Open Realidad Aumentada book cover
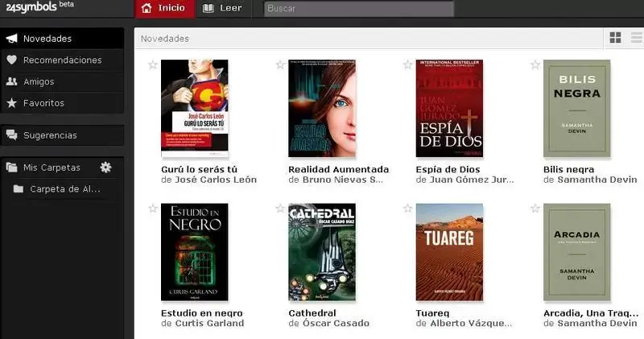 point(322,109)
